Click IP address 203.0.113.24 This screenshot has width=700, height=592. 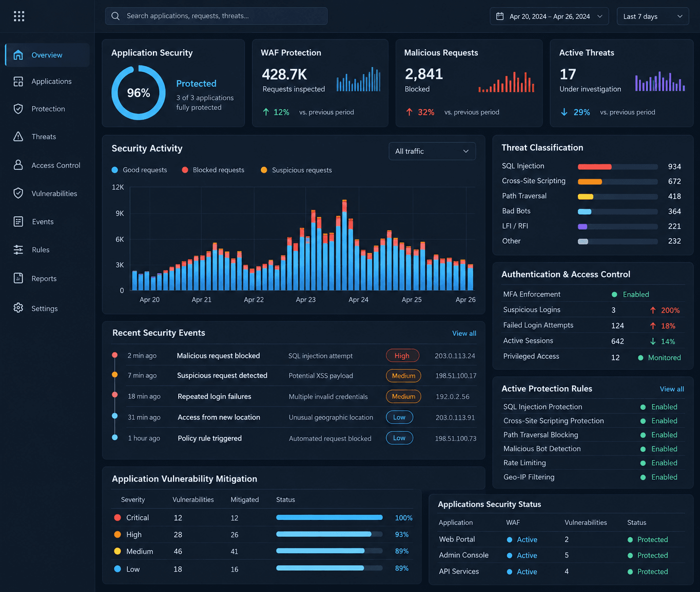(455, 356)
